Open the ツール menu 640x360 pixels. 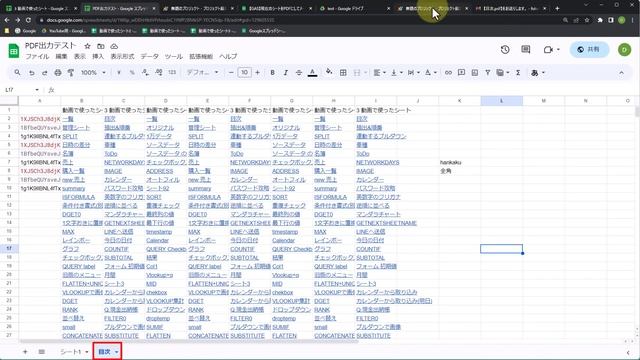click(x=174, y=56)
